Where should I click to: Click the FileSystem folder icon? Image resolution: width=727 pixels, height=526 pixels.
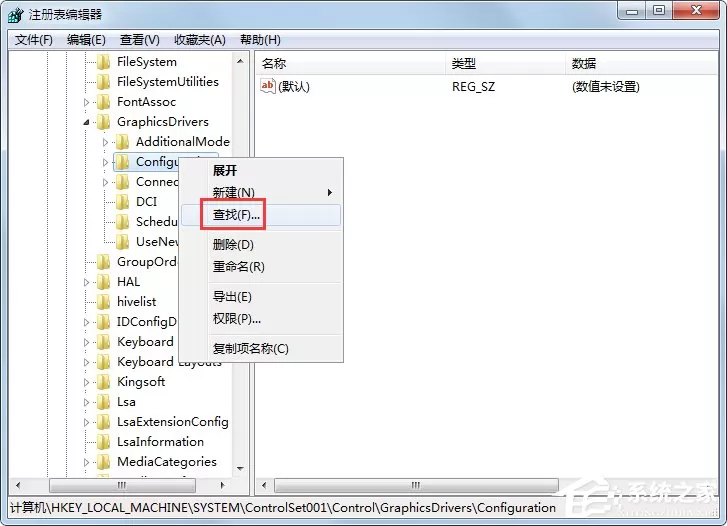point(103,62)
